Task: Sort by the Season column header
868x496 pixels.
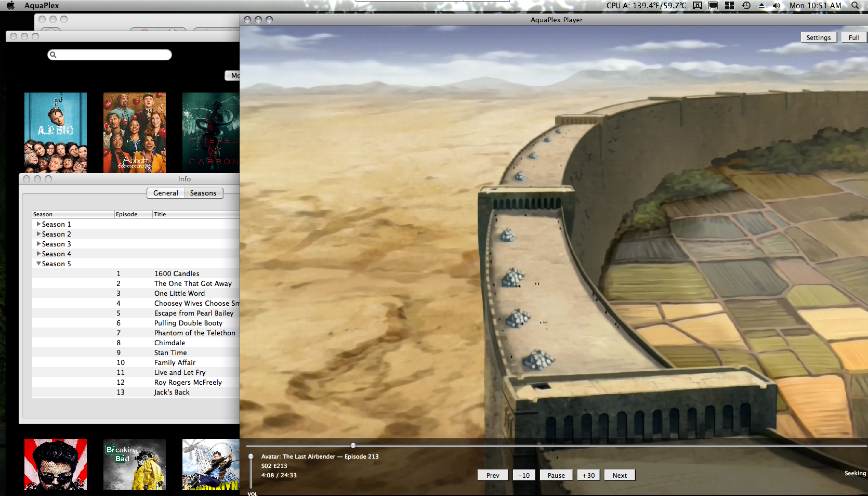Action: pos(73,214)
